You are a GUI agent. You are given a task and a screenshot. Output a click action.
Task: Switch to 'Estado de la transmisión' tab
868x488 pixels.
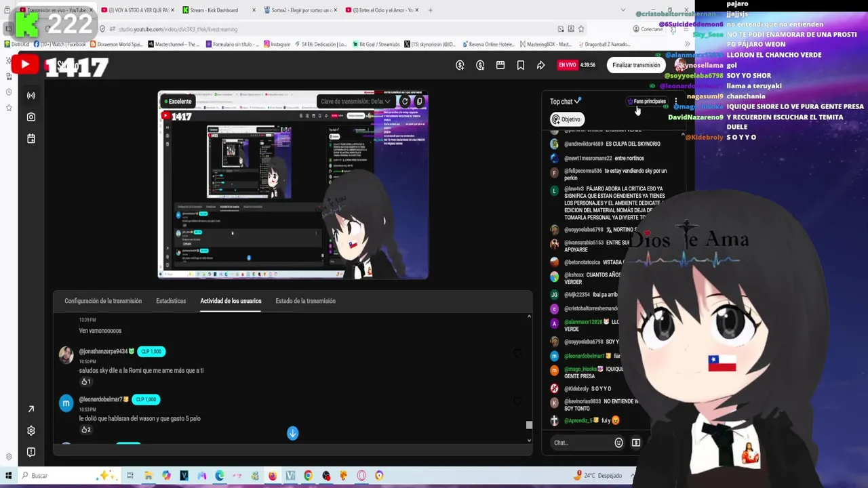pos(305,301)
